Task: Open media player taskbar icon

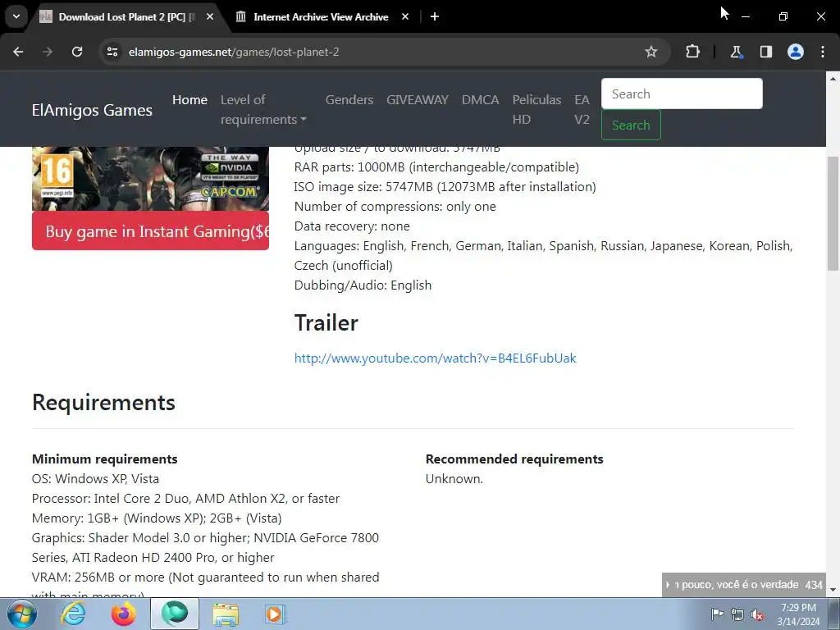Action: click(276, 614)
